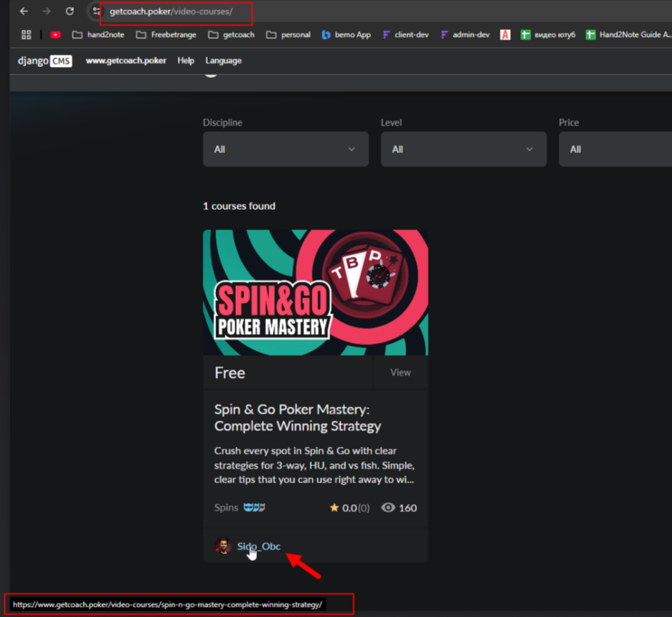Open the Level filter dropdown
Image resolution: width=672 pixels, height=617 pixels.
[463, 149]
